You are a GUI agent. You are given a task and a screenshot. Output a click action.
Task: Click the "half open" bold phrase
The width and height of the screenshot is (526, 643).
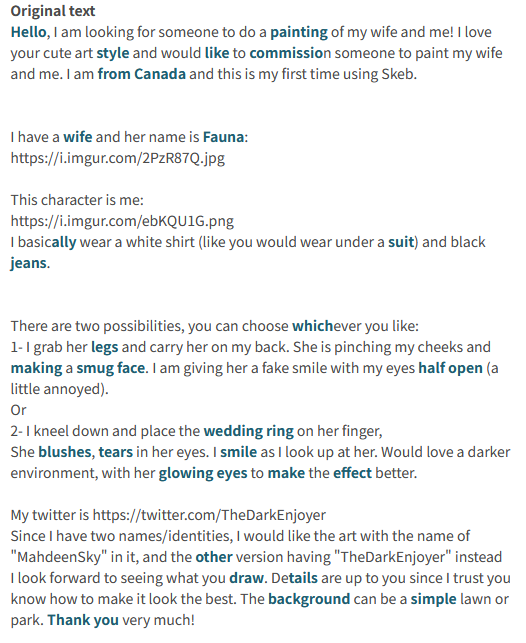pos(450,368)
